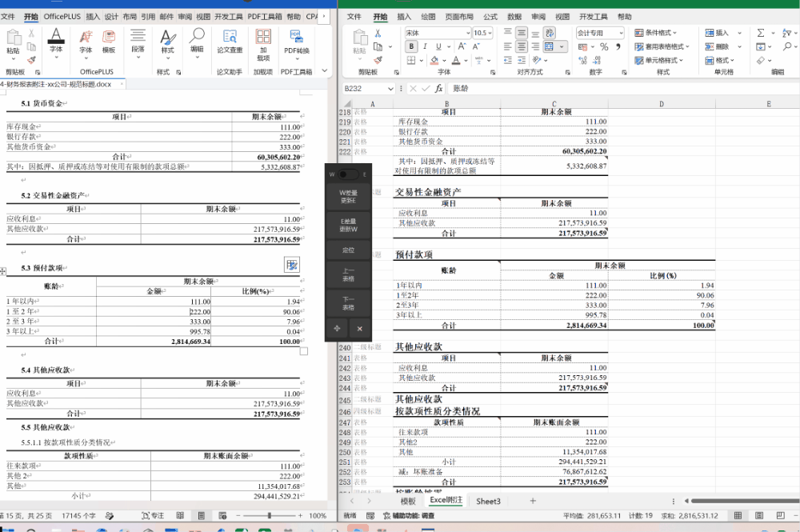Click the fill color bucket in Excel
This screenshot has height=532, width=800.
pos(434,60)
